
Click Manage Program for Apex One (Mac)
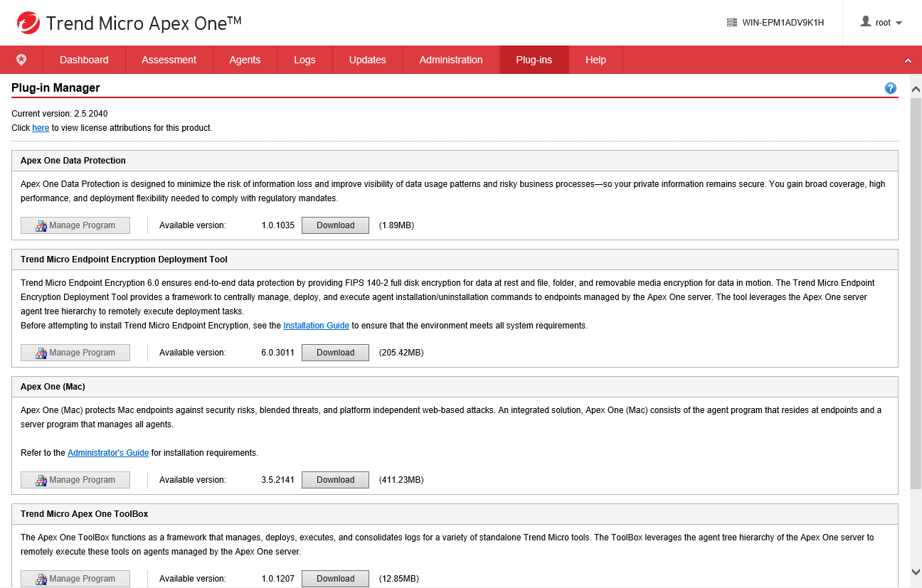75,480
